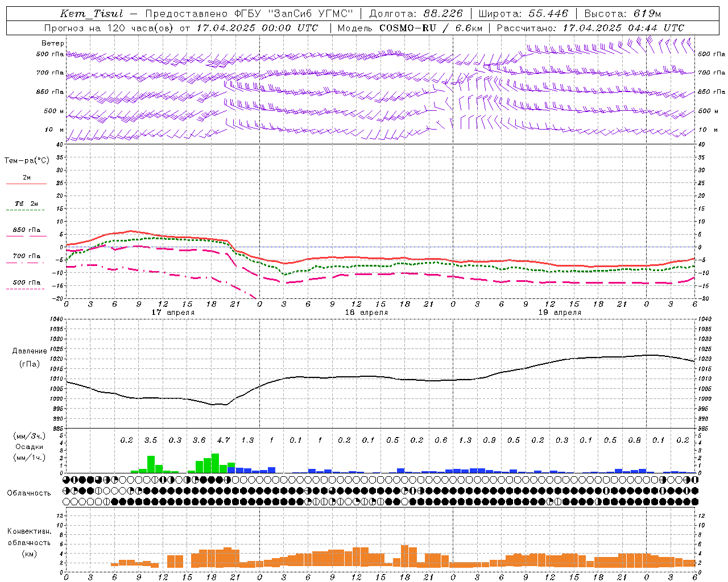Click the 'Высота: 619м' elevation label
Image resolution: width=728 pixels, height=582 pixels.
[x=623, y=14]
